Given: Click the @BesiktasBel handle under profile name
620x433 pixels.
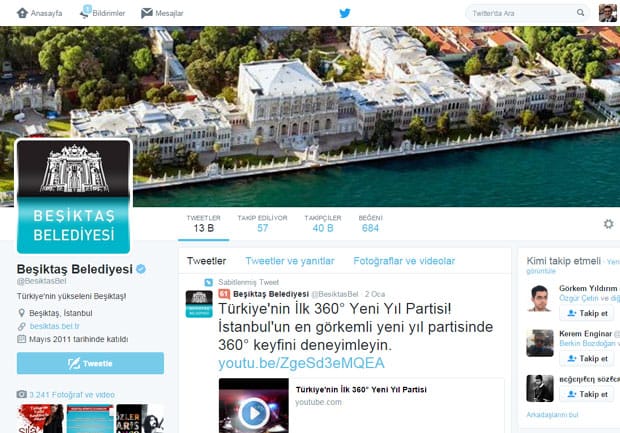Looking at the screenshot, I should click(x=41, y=281).
